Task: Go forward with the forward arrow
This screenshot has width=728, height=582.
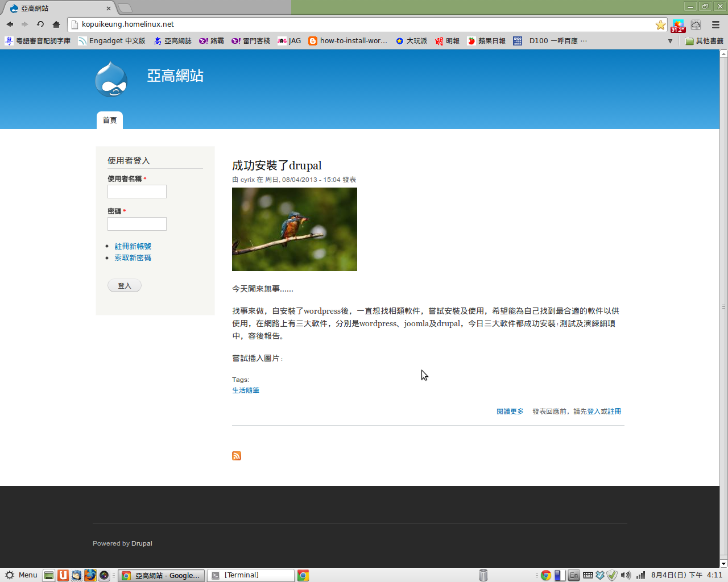Action: [x=25, y=24]
